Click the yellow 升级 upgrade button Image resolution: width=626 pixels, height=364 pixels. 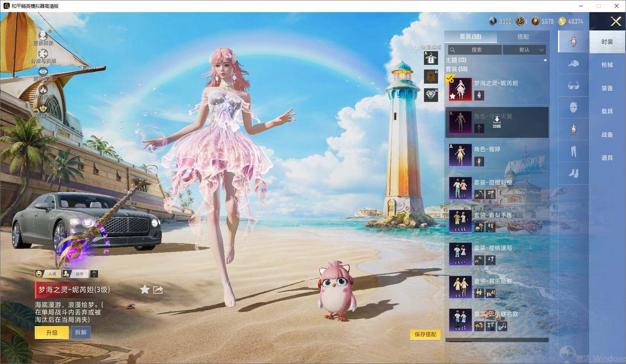52,333
